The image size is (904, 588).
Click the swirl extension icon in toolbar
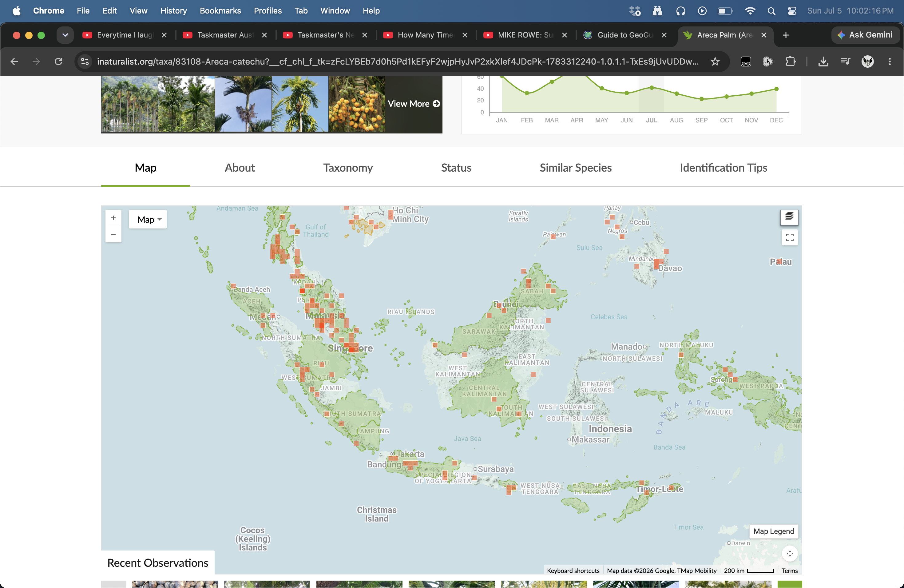point(768,62)
